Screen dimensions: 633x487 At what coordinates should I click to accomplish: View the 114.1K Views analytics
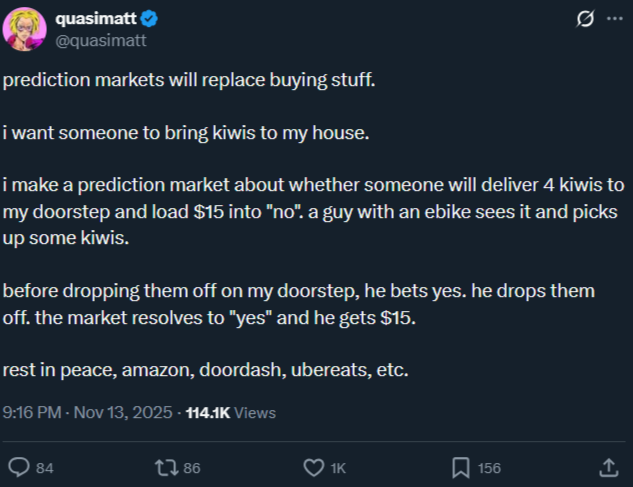(231, 412)
